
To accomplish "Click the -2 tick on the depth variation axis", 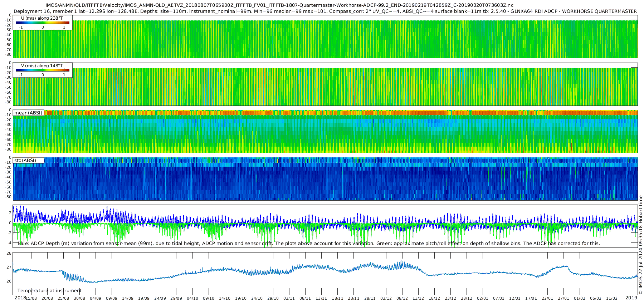I will click(10, 233).
